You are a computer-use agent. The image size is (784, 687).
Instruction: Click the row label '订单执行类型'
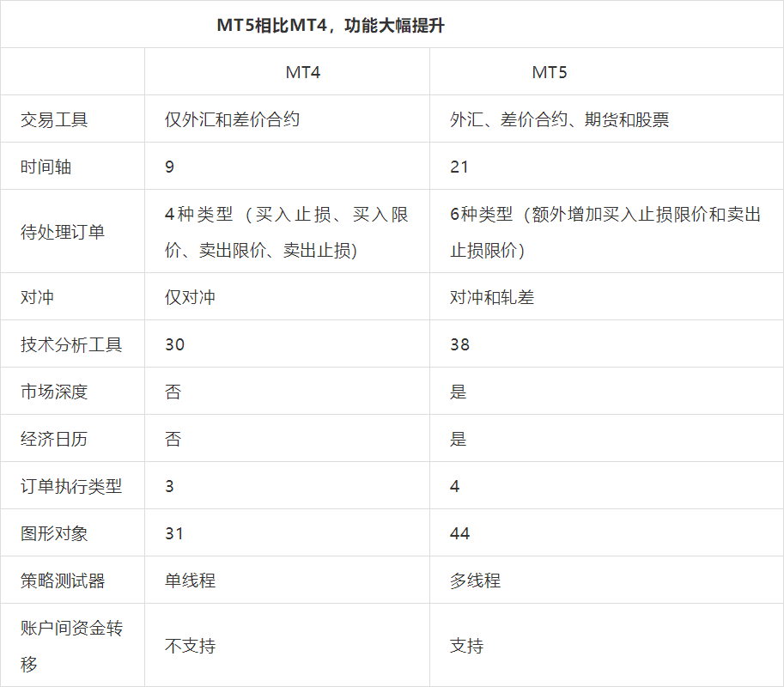[x=71, y=486]
